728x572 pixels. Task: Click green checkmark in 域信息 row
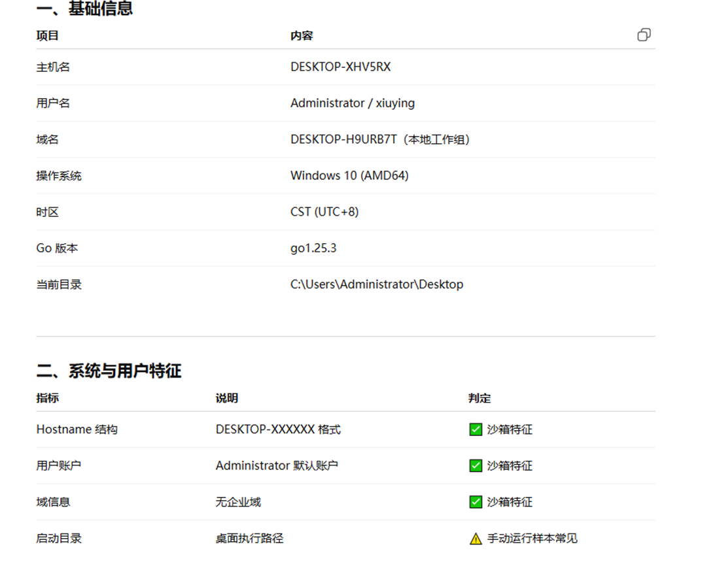click(476, 502)
